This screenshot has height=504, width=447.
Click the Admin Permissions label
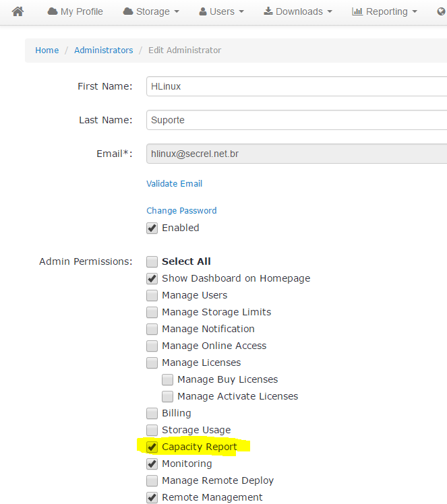point(86,261)
